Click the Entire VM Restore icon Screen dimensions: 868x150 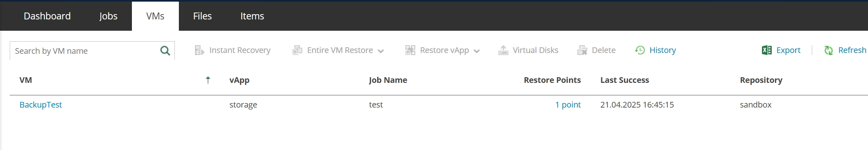pos(297,50)
